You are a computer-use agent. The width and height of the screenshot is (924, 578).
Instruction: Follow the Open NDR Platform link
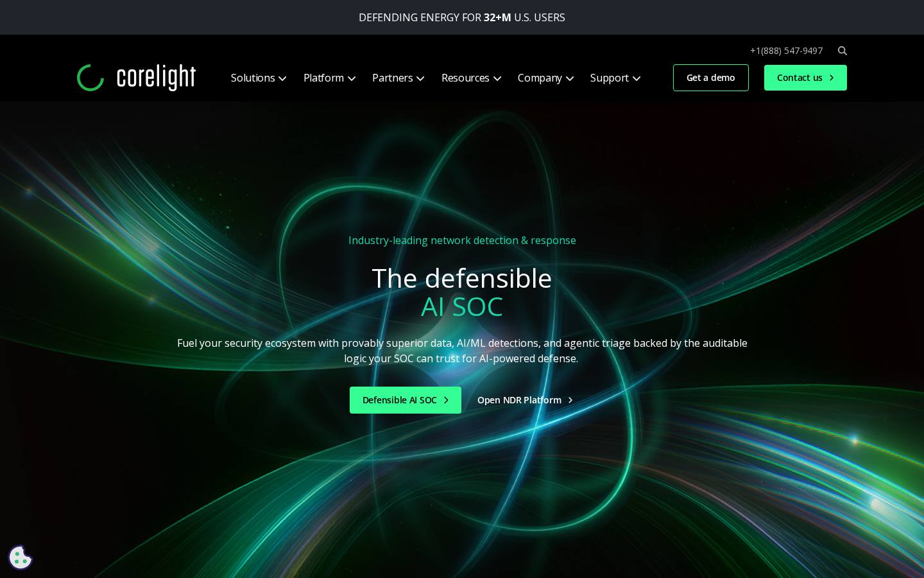pyautogui.click(x=525, y=400)
